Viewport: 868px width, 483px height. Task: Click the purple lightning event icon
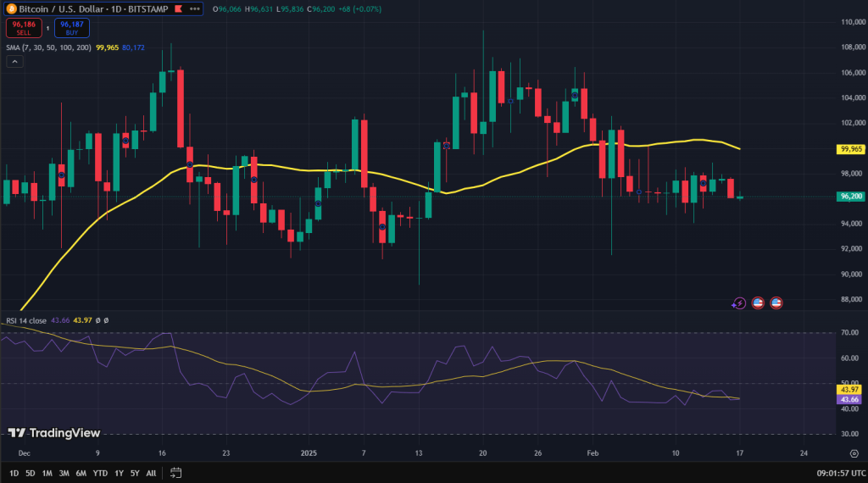point(739,303)
